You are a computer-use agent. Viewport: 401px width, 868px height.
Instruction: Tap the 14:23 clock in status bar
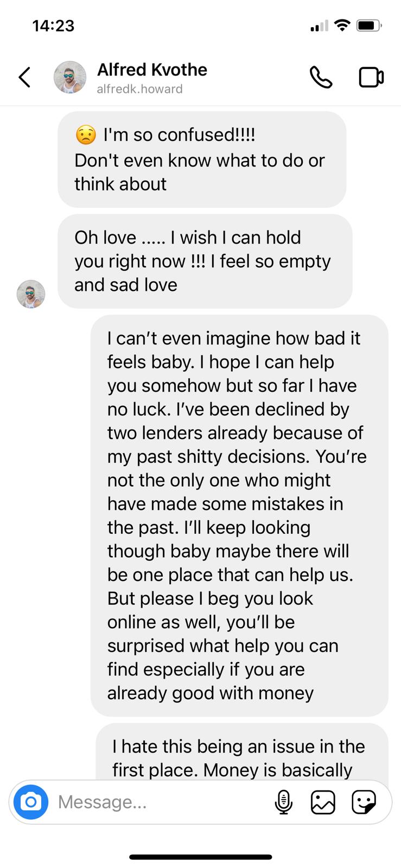coord(53,25)
